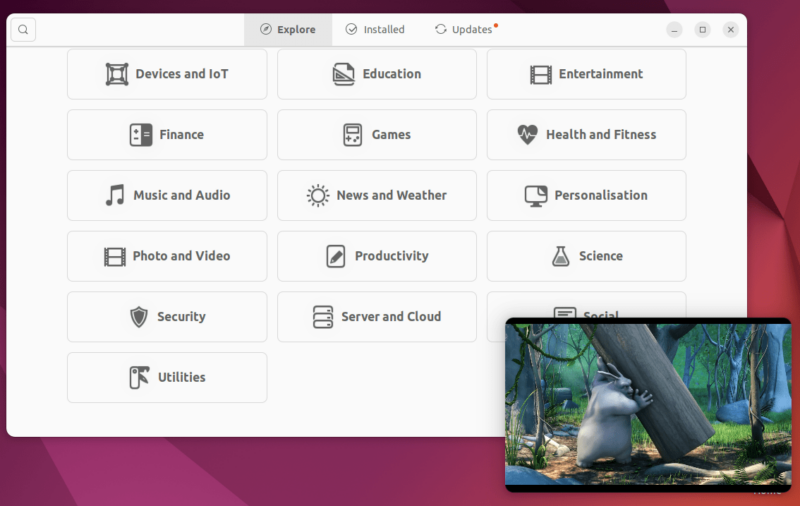
Task: Open the Updates tab
Action: click(464, 30)
